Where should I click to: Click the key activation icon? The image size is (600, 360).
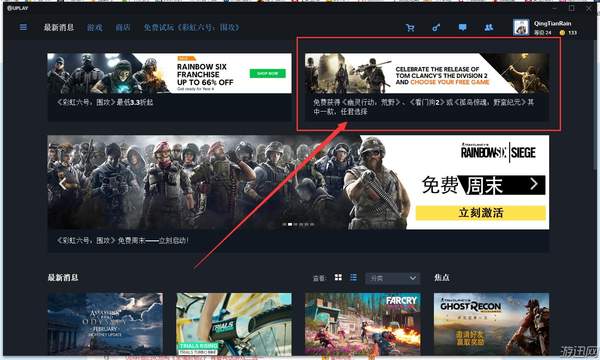point(436,28)
